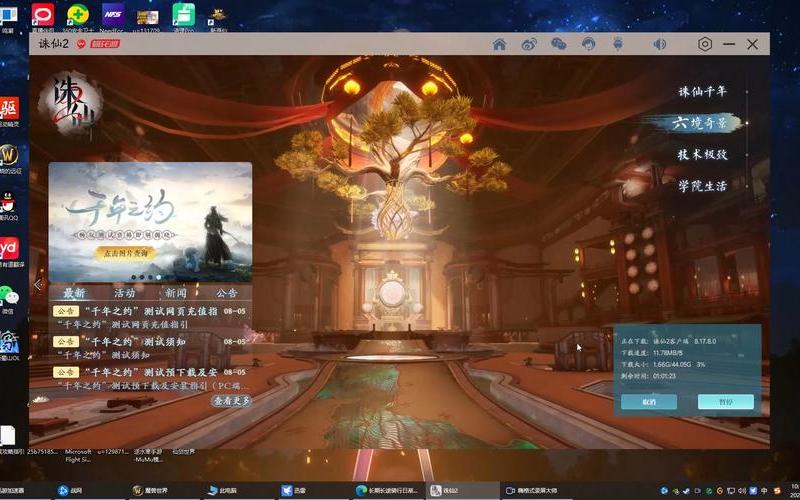The width and height of the screenshot is (800, 500).
Task: Open the Tencent QQ desktop icon
Action: point(8,206)
